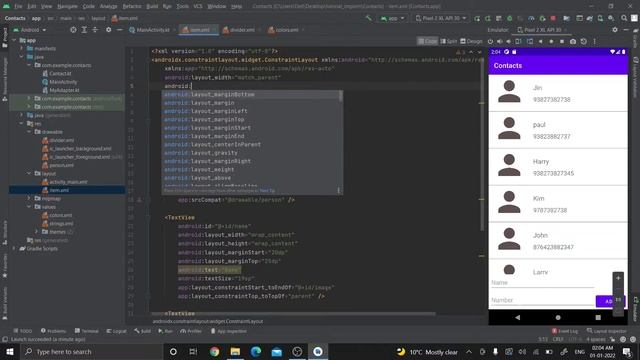The image size is (640, 360).
Task: Open MyAdapter.kt in project tree
Action: tap(60, 90)
